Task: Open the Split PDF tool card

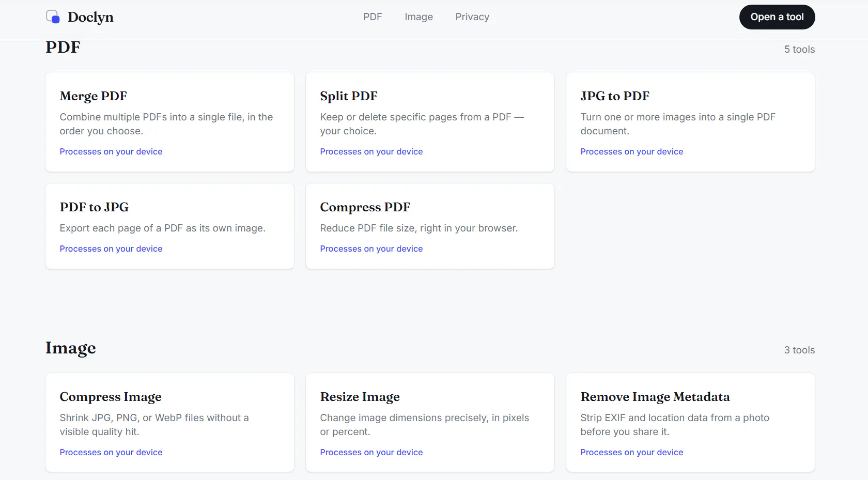Action: click(430, 122)
